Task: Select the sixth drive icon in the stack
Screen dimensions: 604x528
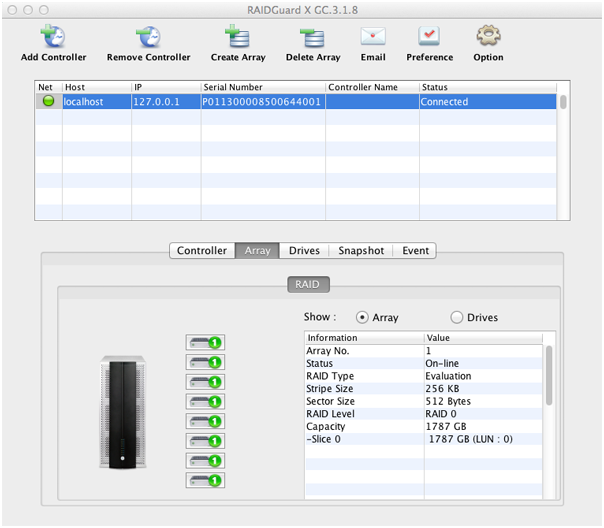Action: 205,441
